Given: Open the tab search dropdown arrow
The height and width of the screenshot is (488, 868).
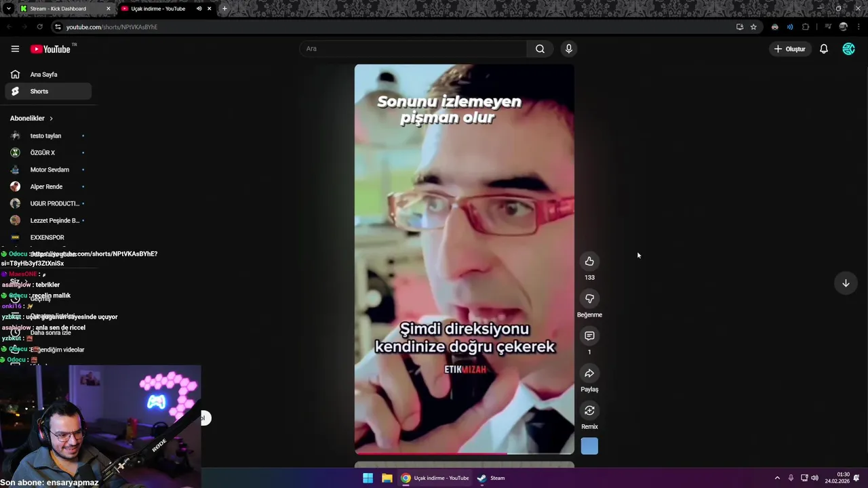Looking at the screenshot, I should coord(9,9).
